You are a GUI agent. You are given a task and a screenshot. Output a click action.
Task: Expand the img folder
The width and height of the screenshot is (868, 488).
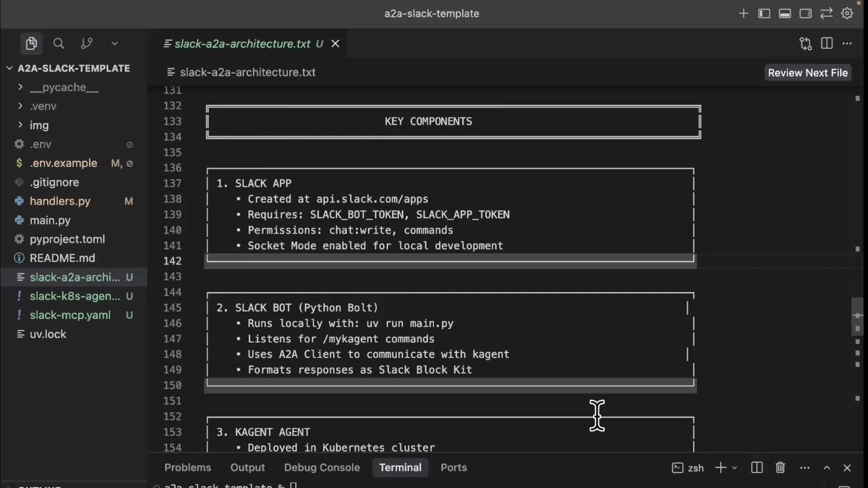pyautogui.click(x=74, y=125)
